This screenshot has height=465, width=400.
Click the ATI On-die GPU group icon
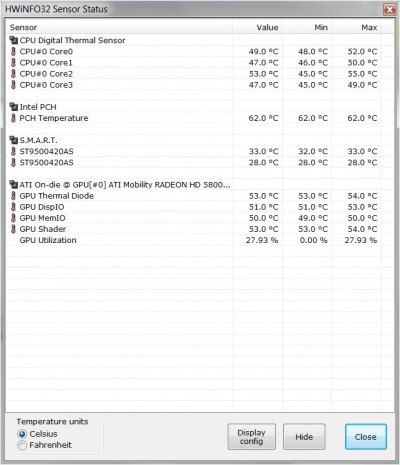click(x=13, y=185)
